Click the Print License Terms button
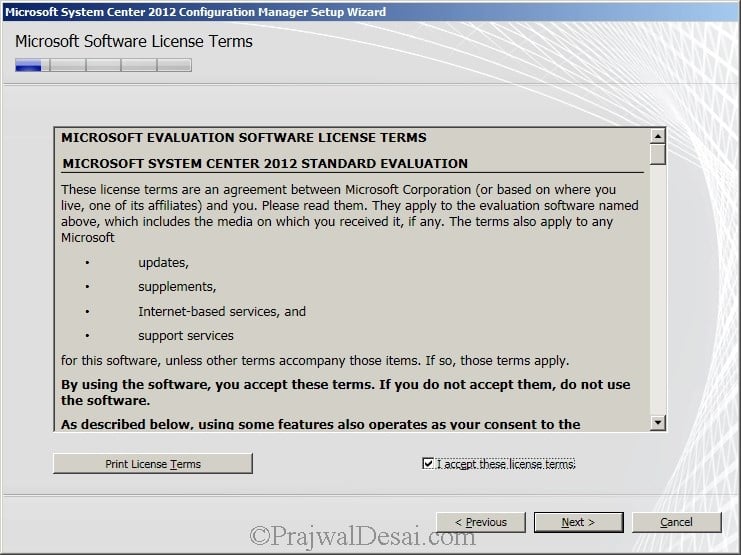 (x=153, y=464)
